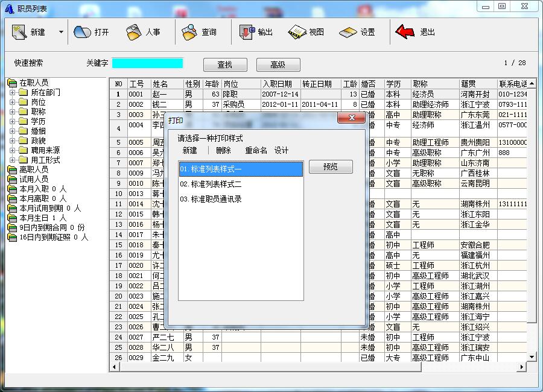Click the 查询 (Query) toolbar icon
The width and height of the screenshot is (543, 392).
click(189, 32)
